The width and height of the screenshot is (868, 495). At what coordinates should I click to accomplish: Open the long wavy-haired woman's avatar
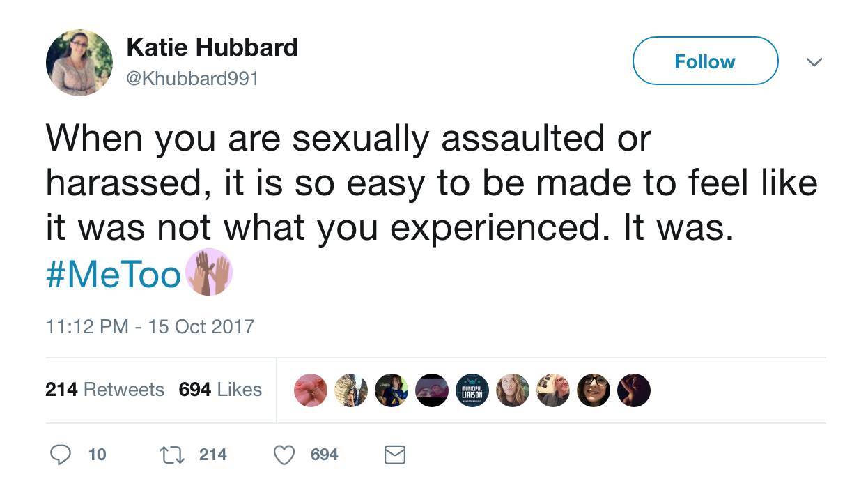pos(513,390)
